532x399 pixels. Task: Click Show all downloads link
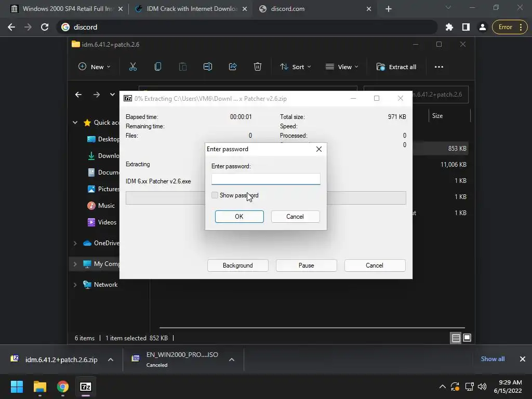tap(493, 359)
